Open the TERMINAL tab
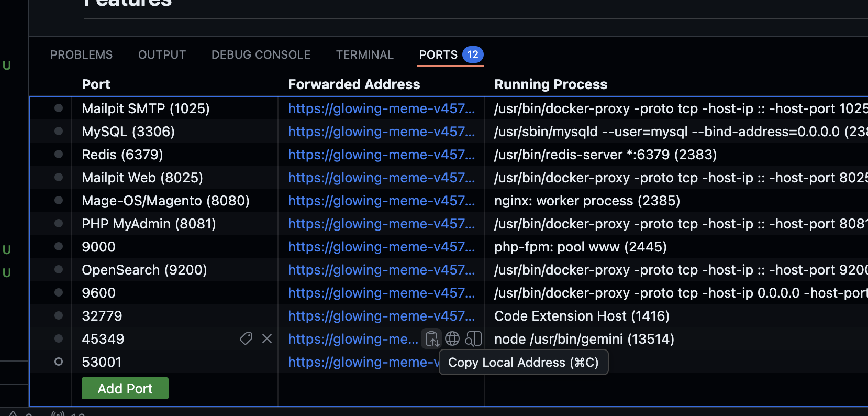Image resolution: width=868 pixels, height=416 pixels. (364, 55)
